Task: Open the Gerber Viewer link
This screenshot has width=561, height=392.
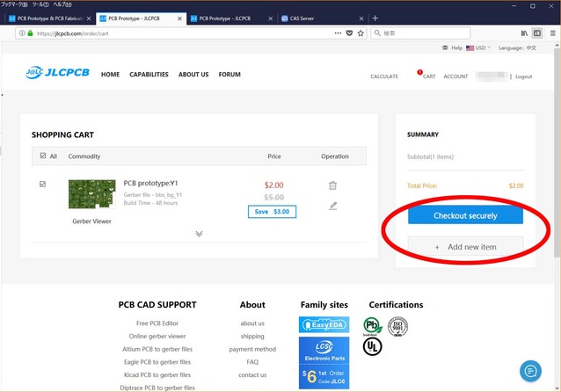Action: [x=92, y=221]
